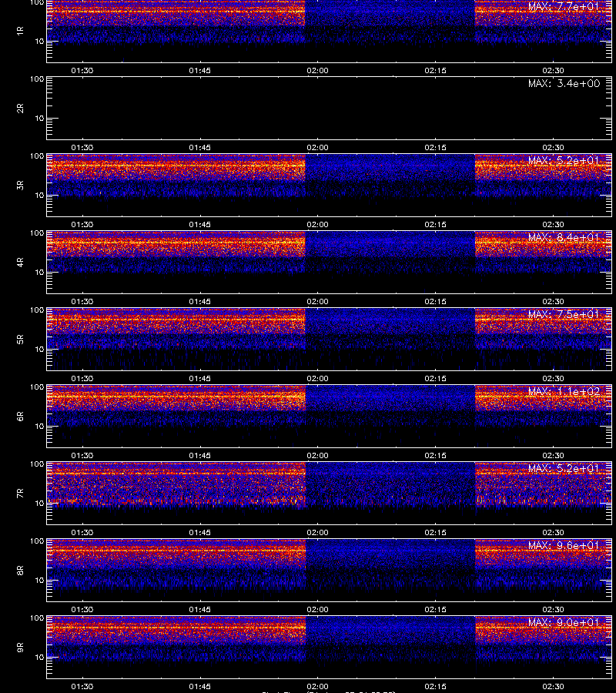Click the '10' y-axis label of the 9R panel
Viewport: 616px width, 693px height.
coord(39,658)
